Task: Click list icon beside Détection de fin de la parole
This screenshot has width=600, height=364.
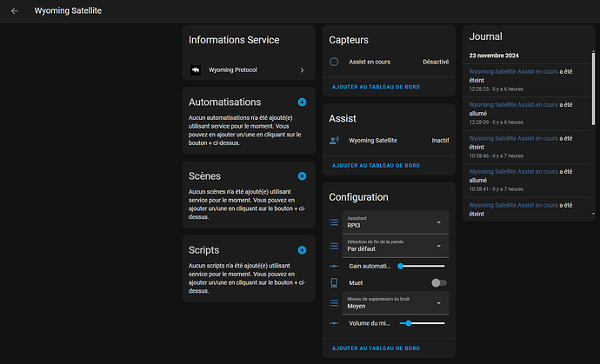Action: 334,246
